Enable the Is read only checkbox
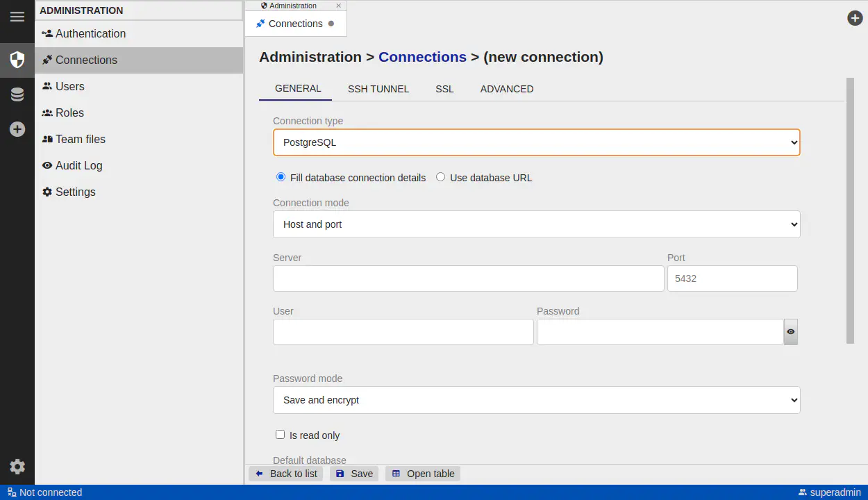 click(281, 435)
